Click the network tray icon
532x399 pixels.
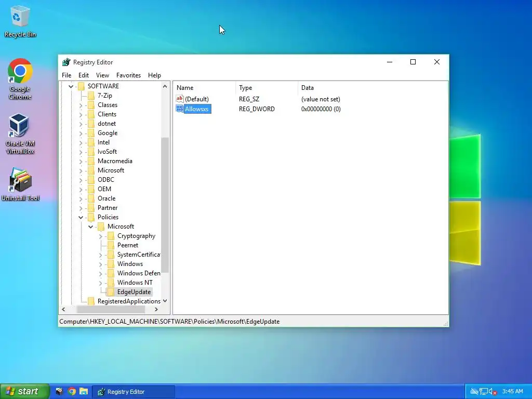point(484,392)
